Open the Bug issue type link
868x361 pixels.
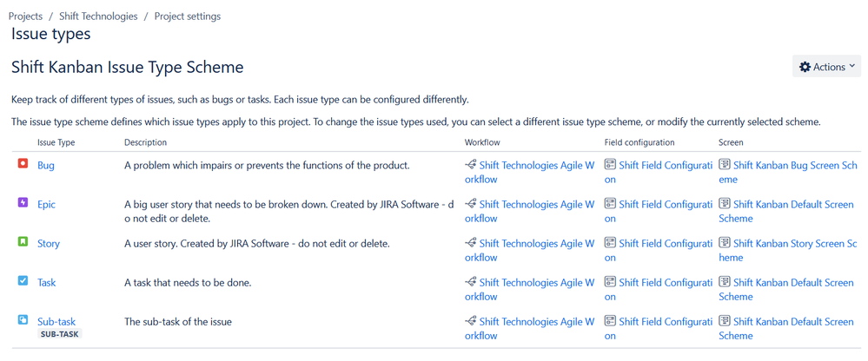pyautogui.click(x=46, y=165)
